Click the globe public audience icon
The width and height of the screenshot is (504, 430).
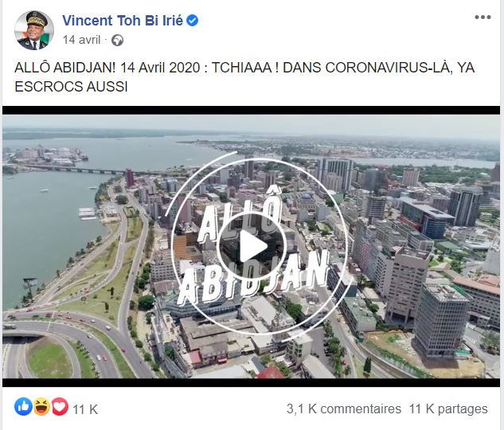pyautogui.click(x=117, y=40)
